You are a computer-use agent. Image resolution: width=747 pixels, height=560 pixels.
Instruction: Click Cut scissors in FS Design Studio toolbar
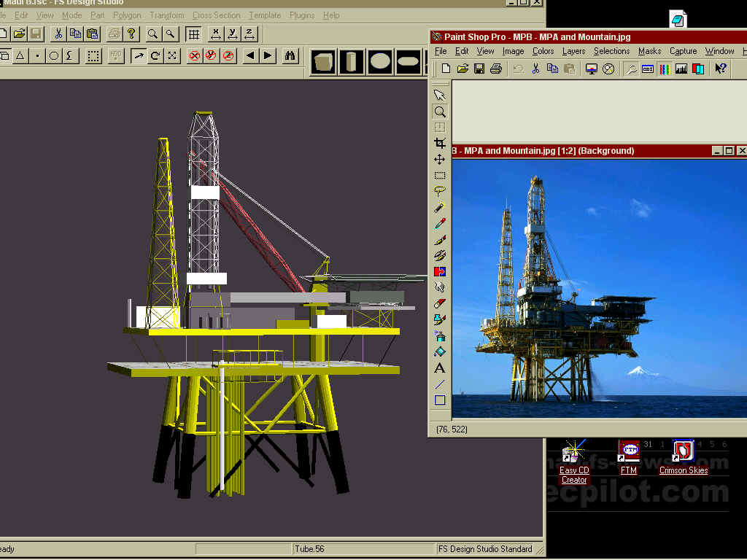click(x=58, y=34)
